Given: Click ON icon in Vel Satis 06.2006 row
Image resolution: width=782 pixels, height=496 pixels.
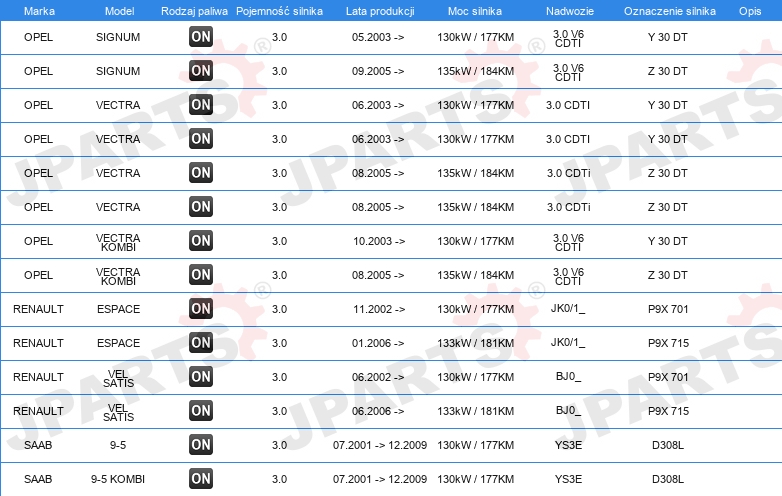Looking at the screenshot, I should pyautogui.click(x=201, y=411).
